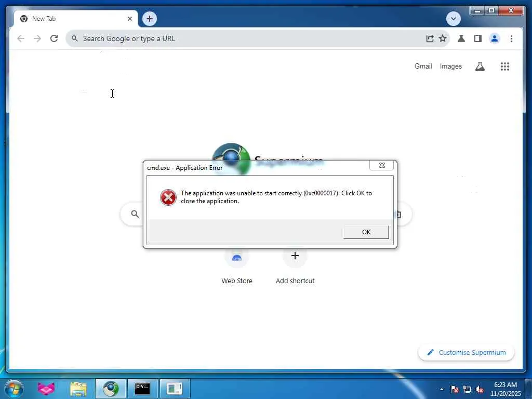
Task: Close the cmd.exe Application Error dialog
Action: [x=382, y=165]
